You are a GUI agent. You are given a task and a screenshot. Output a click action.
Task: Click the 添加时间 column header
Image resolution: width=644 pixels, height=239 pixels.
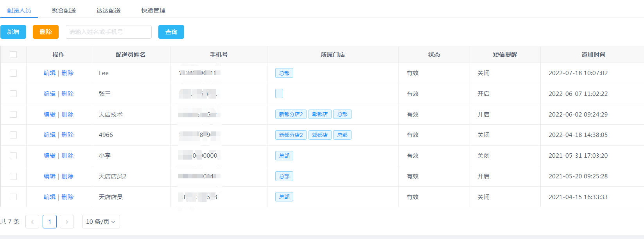pos(593,55)
